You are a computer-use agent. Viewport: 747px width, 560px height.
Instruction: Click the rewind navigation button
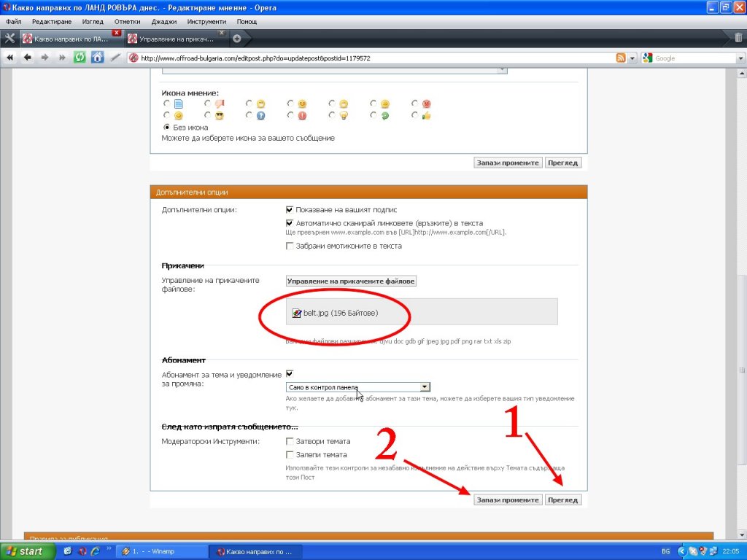[x=9, y=58]
